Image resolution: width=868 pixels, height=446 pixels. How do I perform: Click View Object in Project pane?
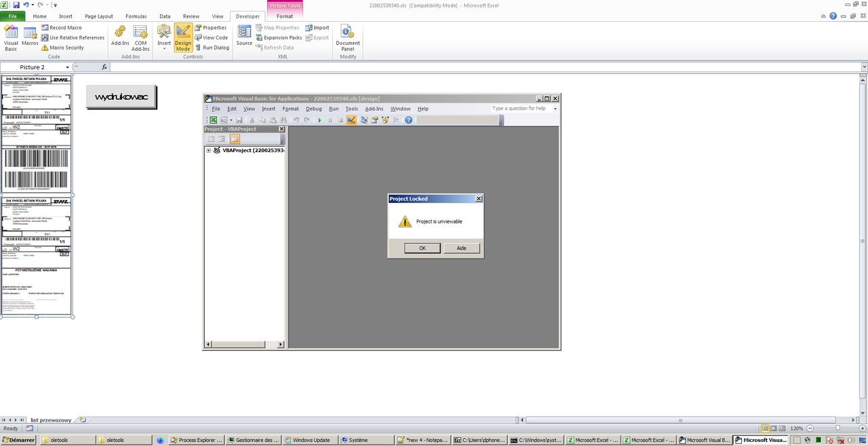pos(221,139)
